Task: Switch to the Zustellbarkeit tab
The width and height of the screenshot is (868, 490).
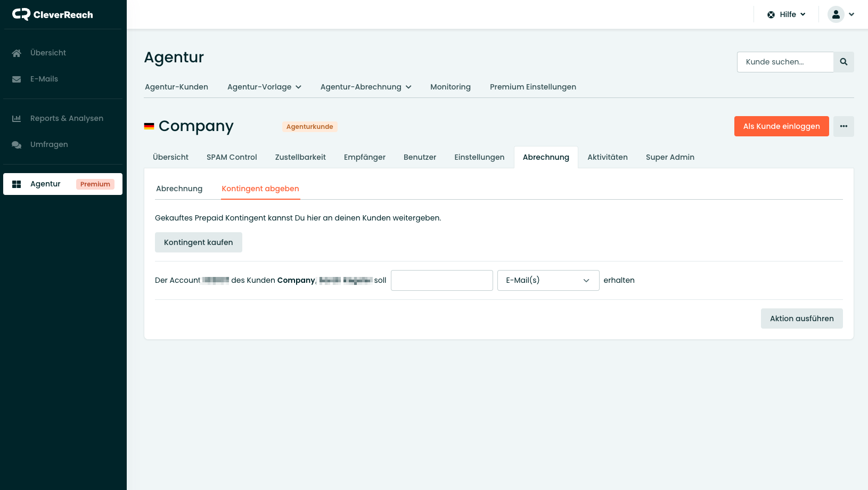Action: pyautogui.click(x=300, y=157)
